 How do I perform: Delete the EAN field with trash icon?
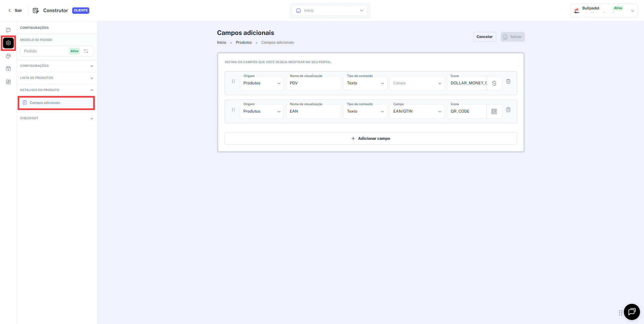tap(508, 110)
